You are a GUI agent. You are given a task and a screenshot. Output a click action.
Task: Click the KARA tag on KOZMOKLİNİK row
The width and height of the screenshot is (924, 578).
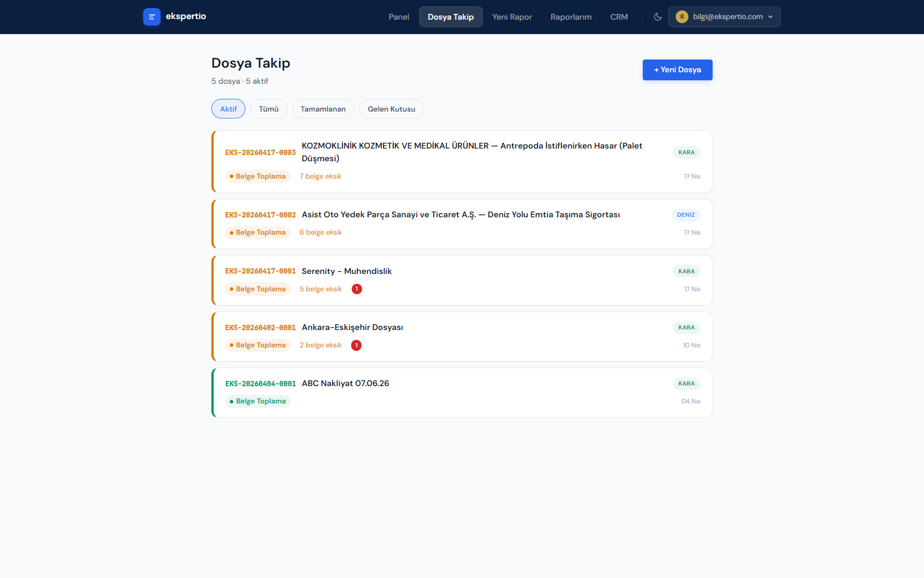(x=686, y=153)
